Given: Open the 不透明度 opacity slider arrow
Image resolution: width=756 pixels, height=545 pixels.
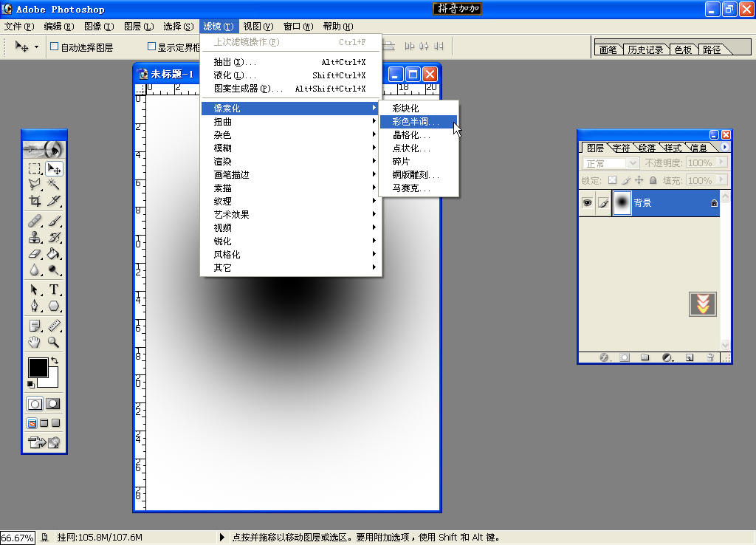Looking at the screenshot, I should tap(722, 162).
